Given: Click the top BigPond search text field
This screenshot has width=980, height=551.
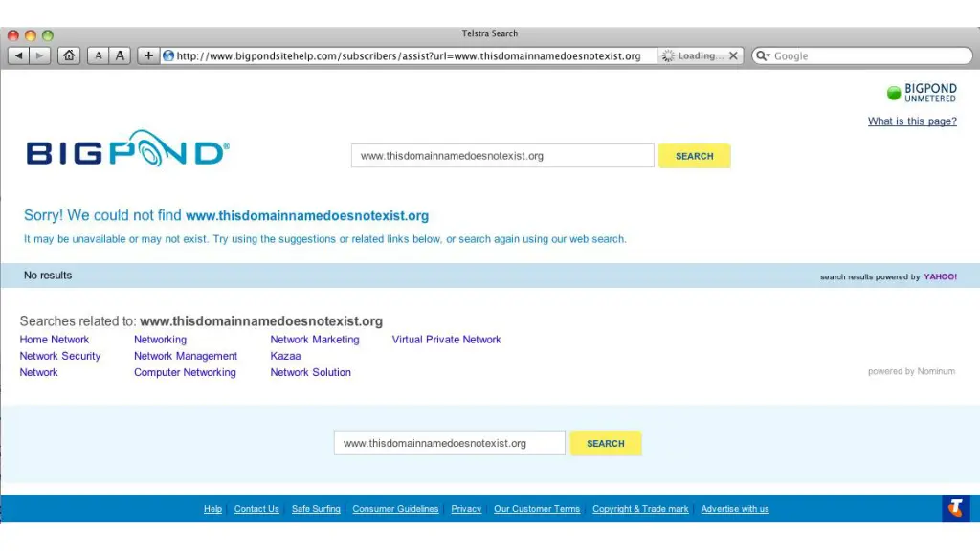Looking at the screenshot, I should click(502, 156).
